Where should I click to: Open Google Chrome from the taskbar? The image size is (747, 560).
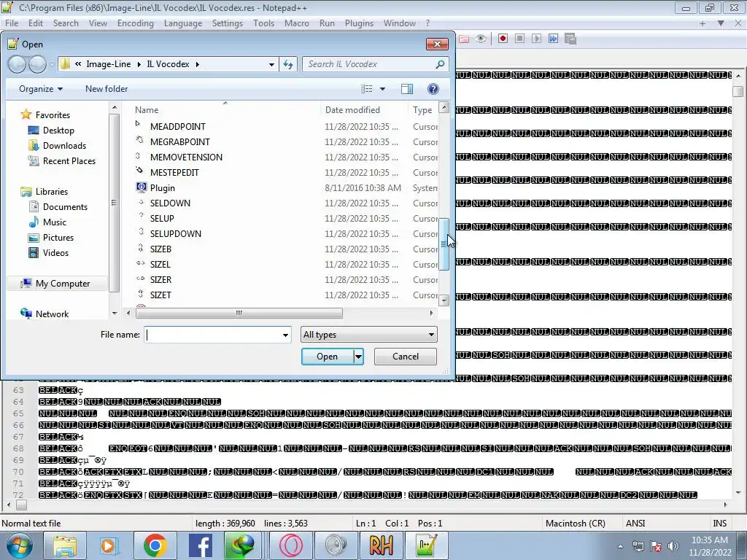tap(155, 545)
